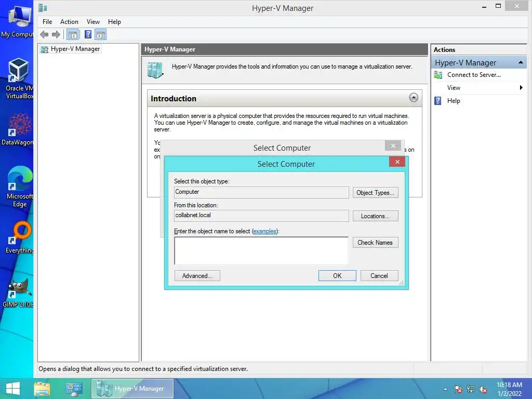The width and height of the screenshot is (532, 399).
Task: Collapse the Introduction section chevron
Action: (x=413, y=98)
